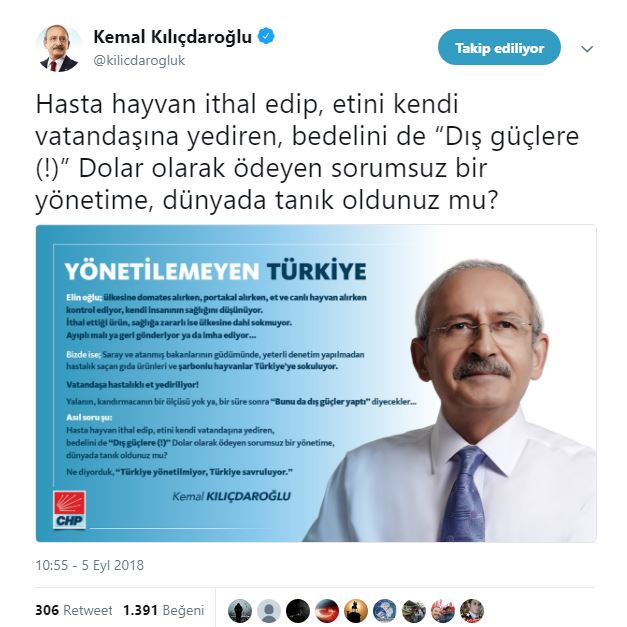
Task: Toggle the Takip ediliyor follow button
Action: (499, 48)
